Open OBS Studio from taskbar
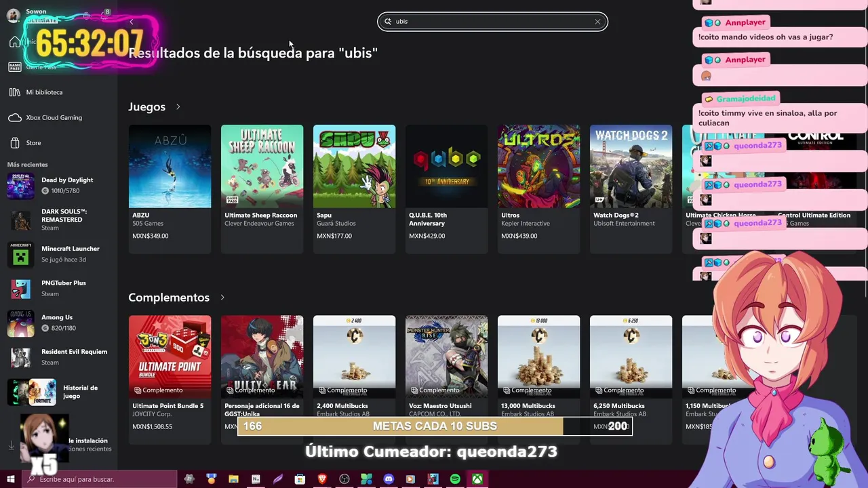Viewport: 868px width, 488px height. coord(344,479)
